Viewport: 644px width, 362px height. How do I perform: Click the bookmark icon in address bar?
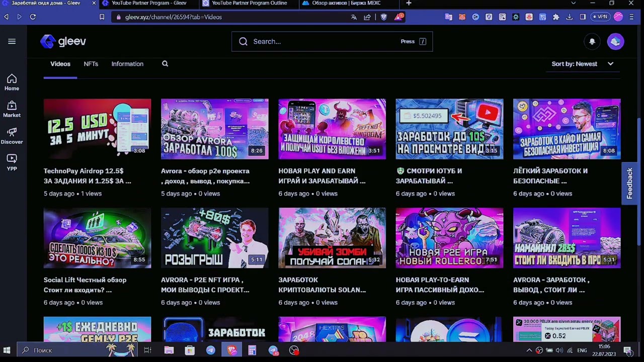[x=102, y=17]
